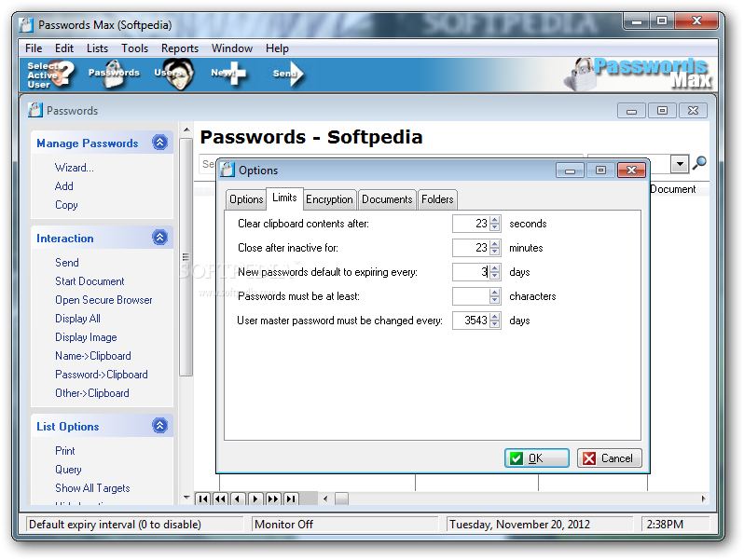Click the Show All Targets link
Image resolution: width=744 pixels, height=560 pixels.
tap(92, 488)
